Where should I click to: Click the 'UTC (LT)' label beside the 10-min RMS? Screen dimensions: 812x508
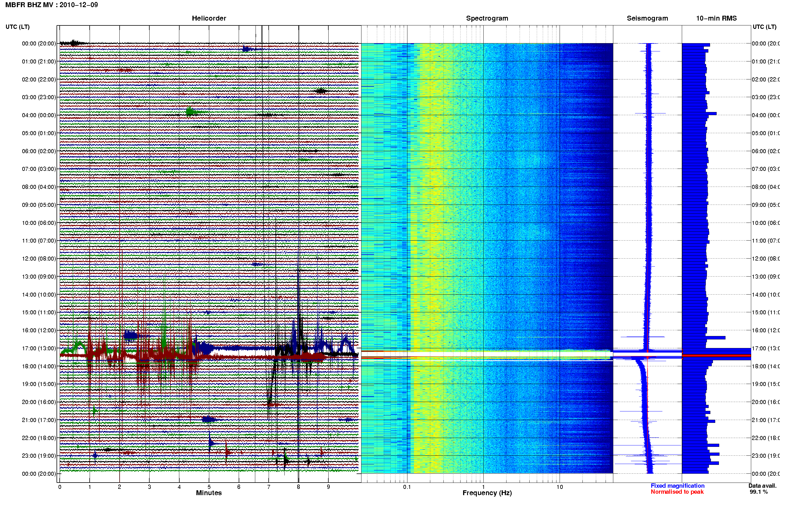[x=764, y=27]
